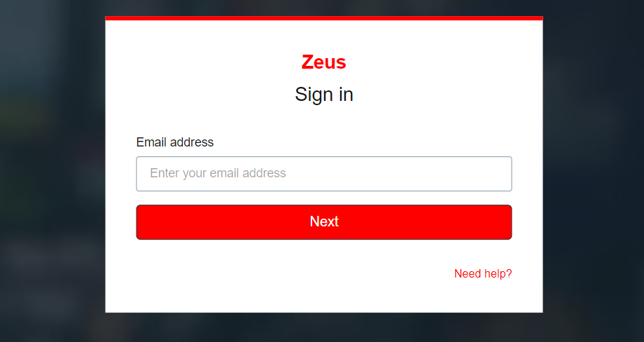Place cursor in the email text box
644x342 pixels.
(323, 174)
